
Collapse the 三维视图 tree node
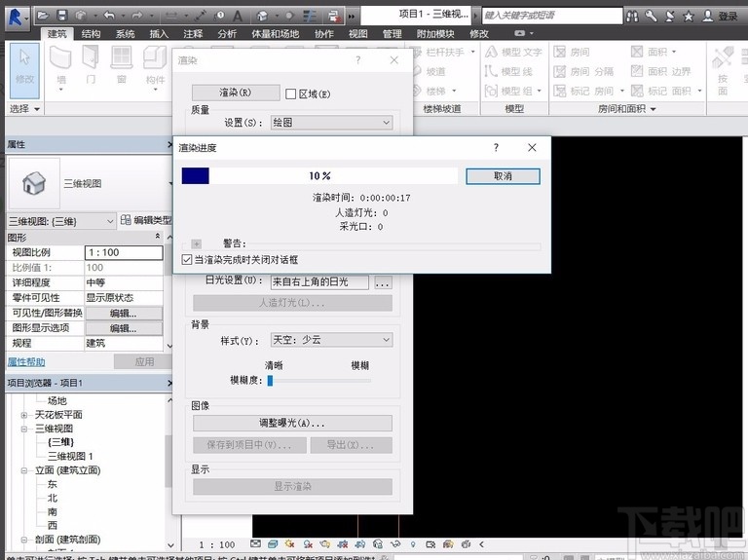click(x=23, y=429)
